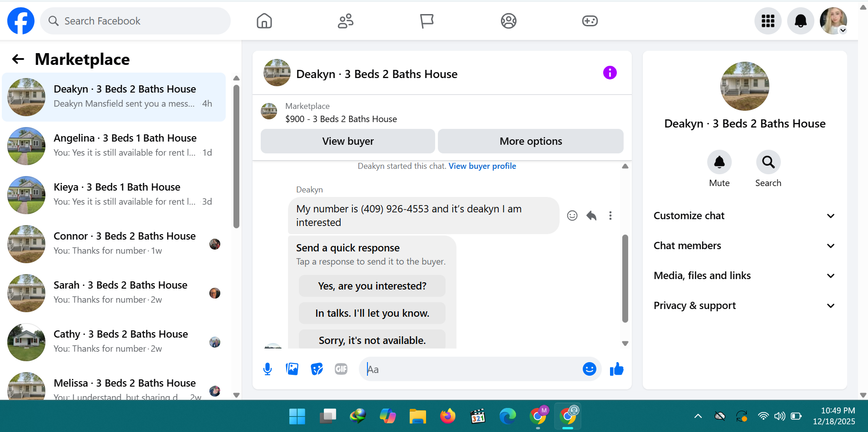Image resolution: width=868 pixels, height=432 pixels.
Task: Choose a GIF icon
Action: tap(341, 369)
